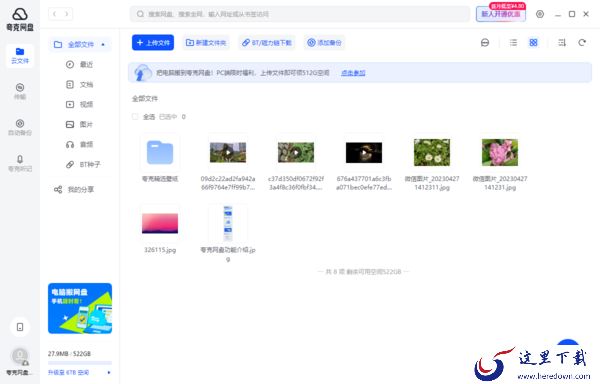Open the 传输 transfer section in sidebar
The height and width of the screenshot is (384, 600).
20,91
